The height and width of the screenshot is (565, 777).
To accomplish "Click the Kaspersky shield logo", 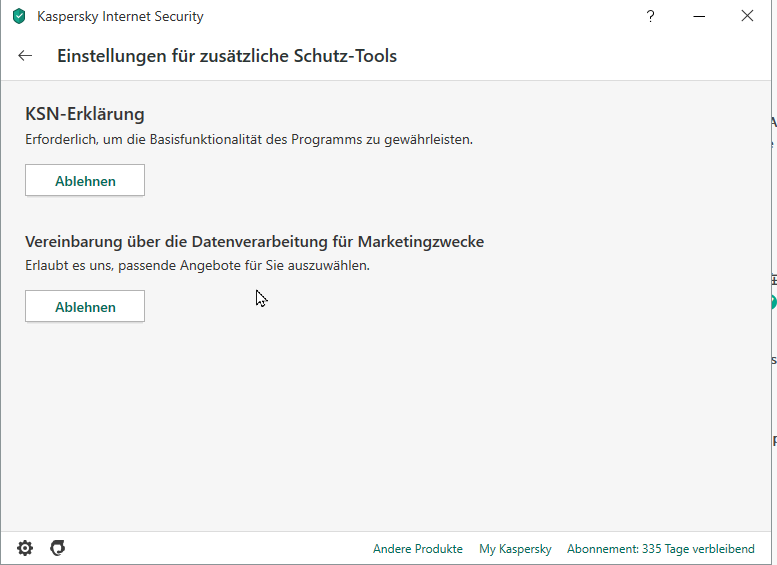I will point(19,16).
